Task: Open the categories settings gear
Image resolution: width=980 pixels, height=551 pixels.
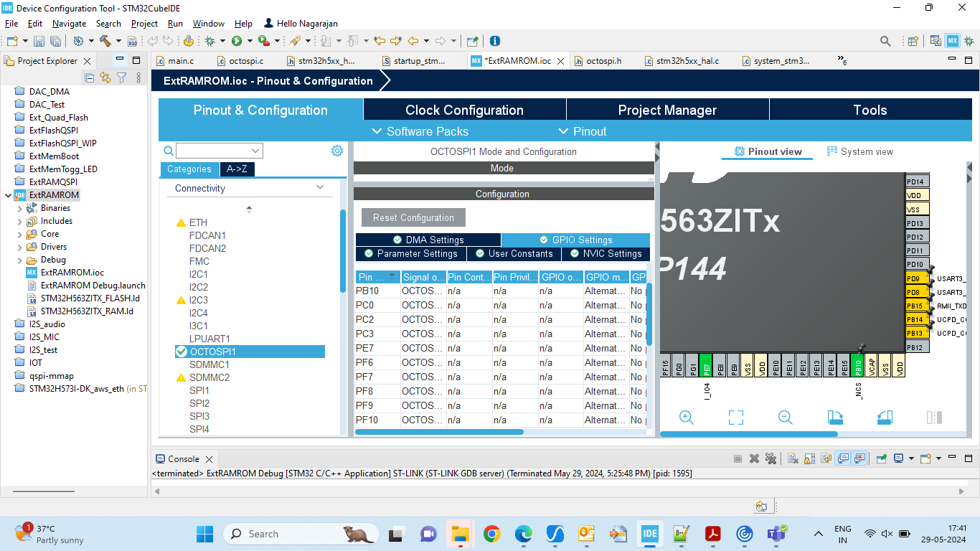Action: tap(337, 151)
